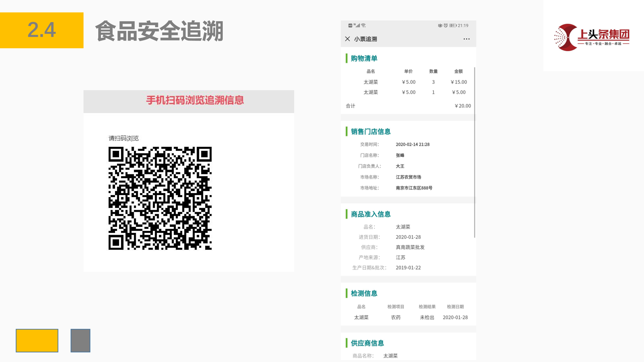Click the test result 未检出
The height and width of the screenshot is (362, 644).
[427, 317]
